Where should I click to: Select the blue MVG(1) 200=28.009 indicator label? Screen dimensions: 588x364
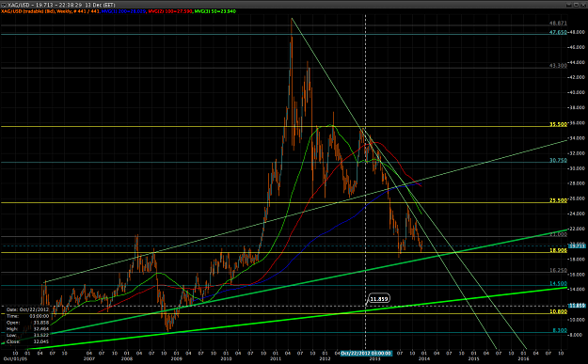[x=123, y=11]
